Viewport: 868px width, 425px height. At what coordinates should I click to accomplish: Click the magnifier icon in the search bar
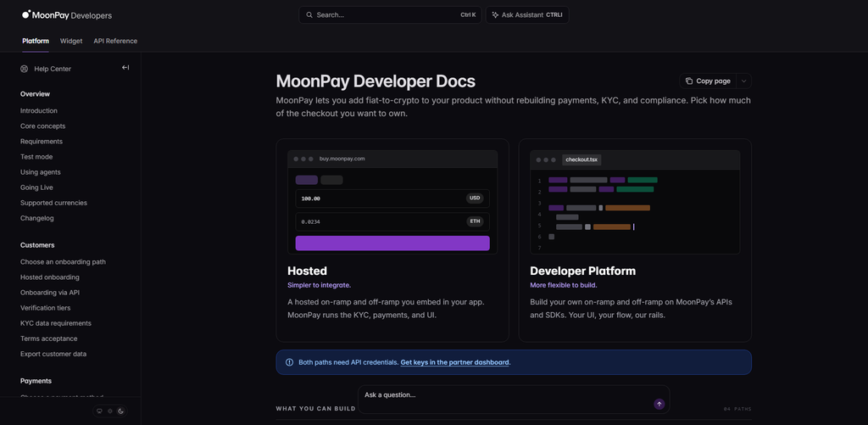point(309,15)
